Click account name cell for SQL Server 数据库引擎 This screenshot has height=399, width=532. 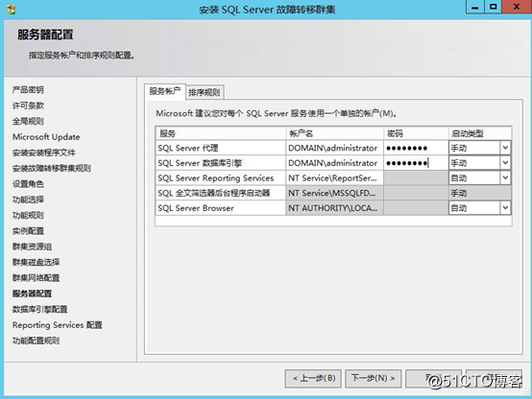click(334, 163)
